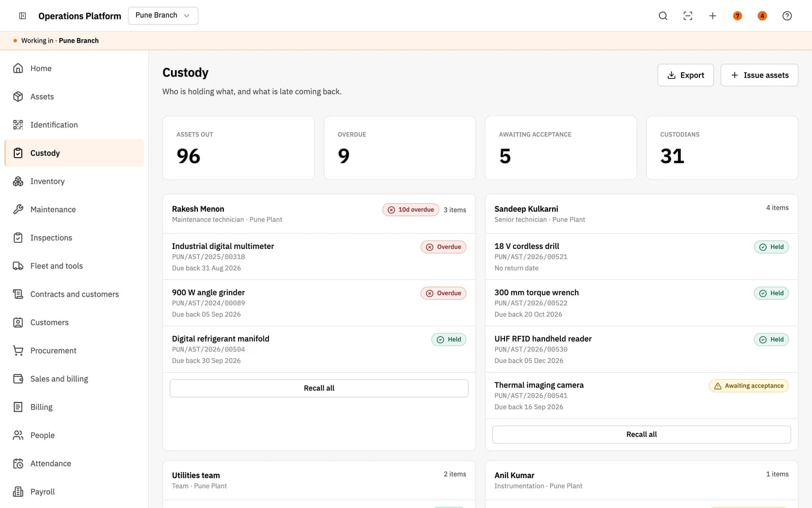Click the Sales and billing wallet icon
Screen dimensions: 812x508
click(x=18, y=378)
